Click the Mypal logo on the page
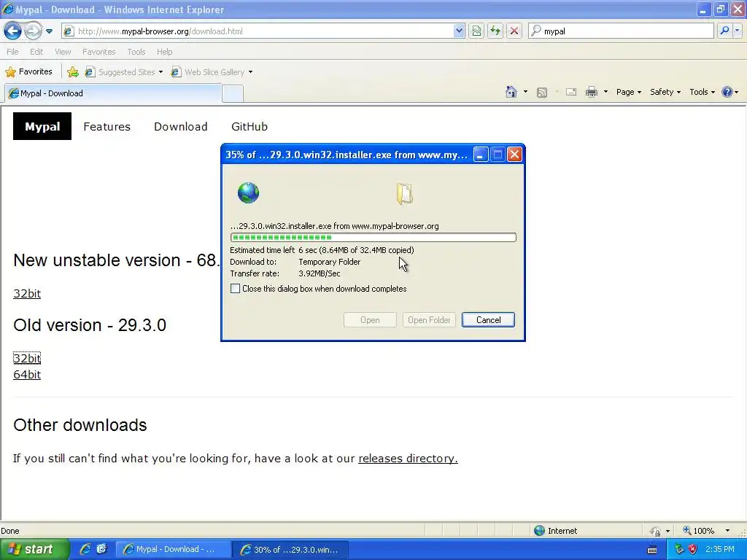This screenshot has height=560, width=747. pos(42,126)
